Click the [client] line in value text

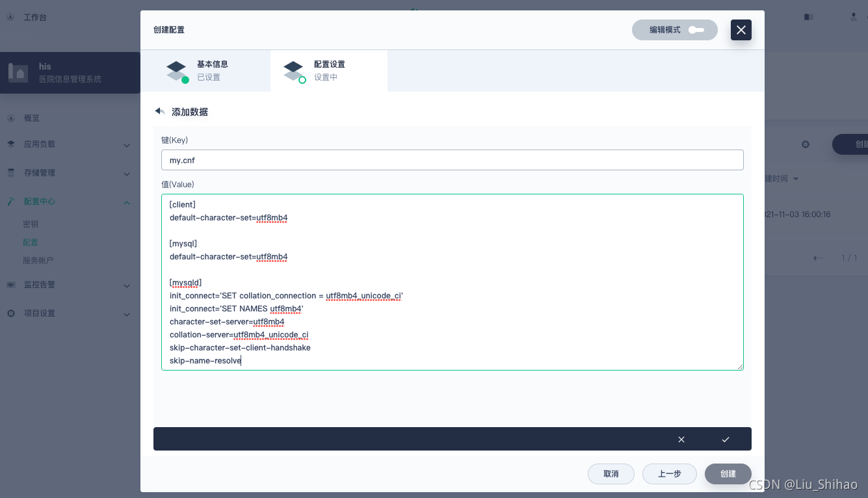click(183, 205)
